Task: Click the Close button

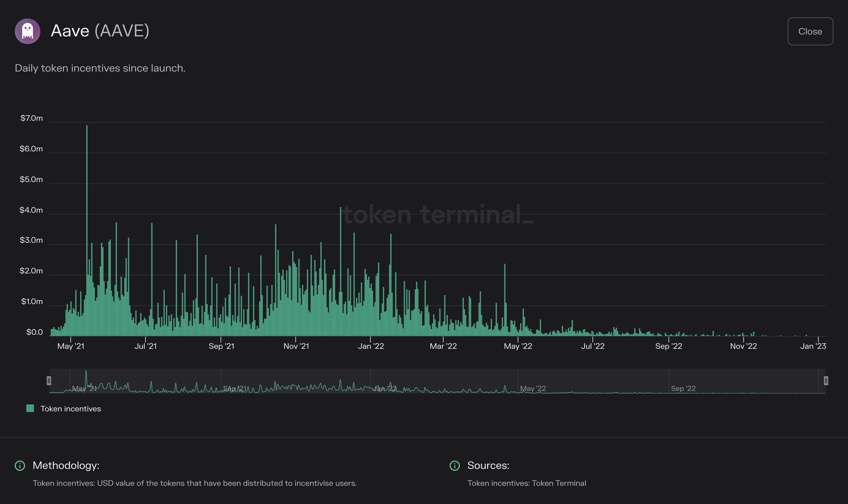Action: click(x=810, y=31)
